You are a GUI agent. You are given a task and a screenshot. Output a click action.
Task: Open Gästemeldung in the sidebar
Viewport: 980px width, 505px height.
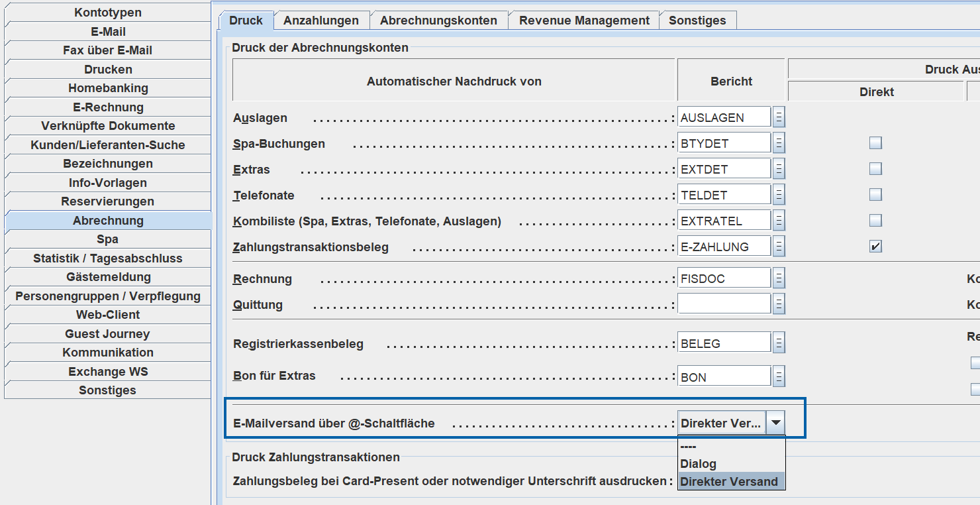point(108,277)
